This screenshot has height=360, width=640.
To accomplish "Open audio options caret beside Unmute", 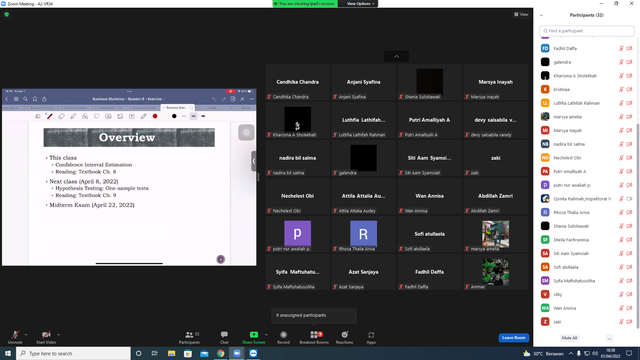I will (26, 335).
